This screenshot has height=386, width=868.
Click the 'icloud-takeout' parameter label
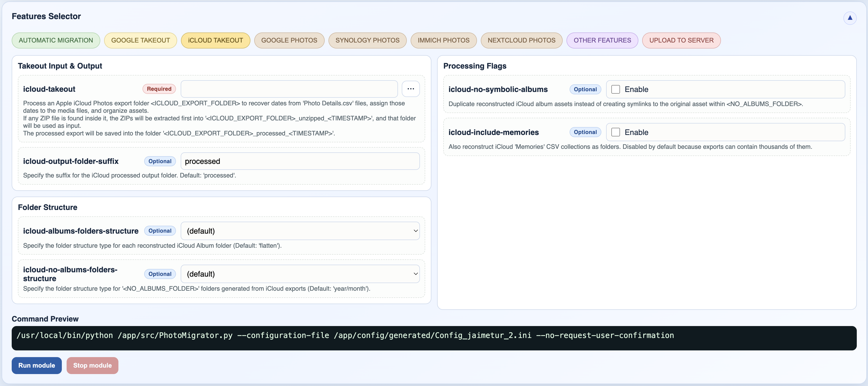(x=49, y=89)
